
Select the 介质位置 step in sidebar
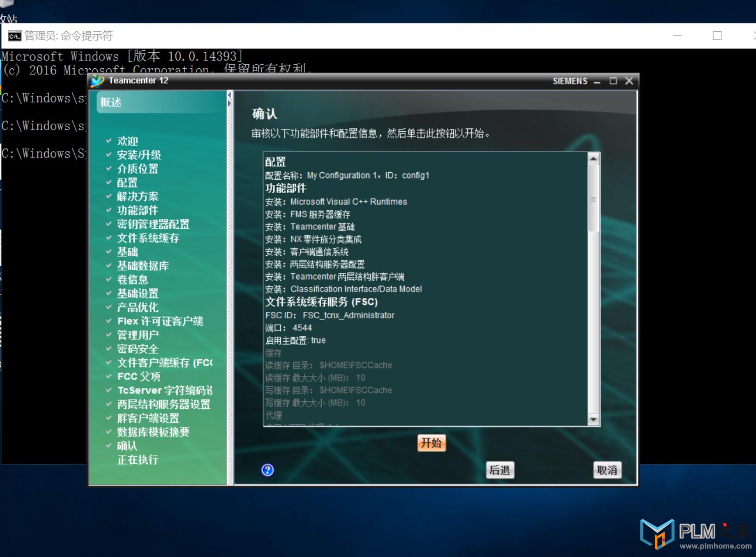coord(138,169)
